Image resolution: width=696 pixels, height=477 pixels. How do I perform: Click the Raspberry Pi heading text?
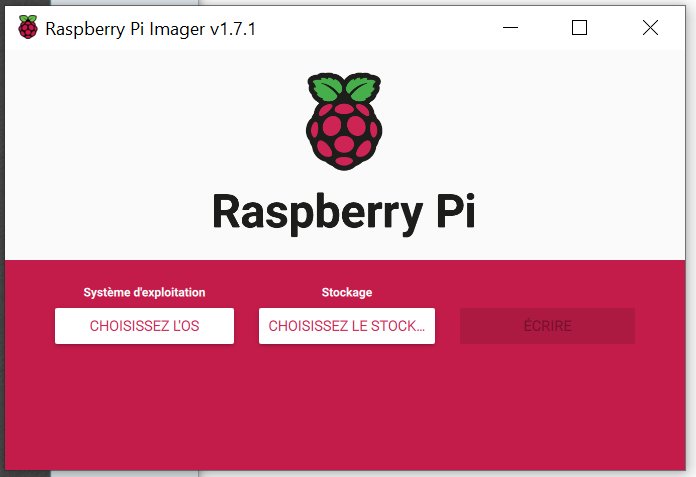pos(344,212)
